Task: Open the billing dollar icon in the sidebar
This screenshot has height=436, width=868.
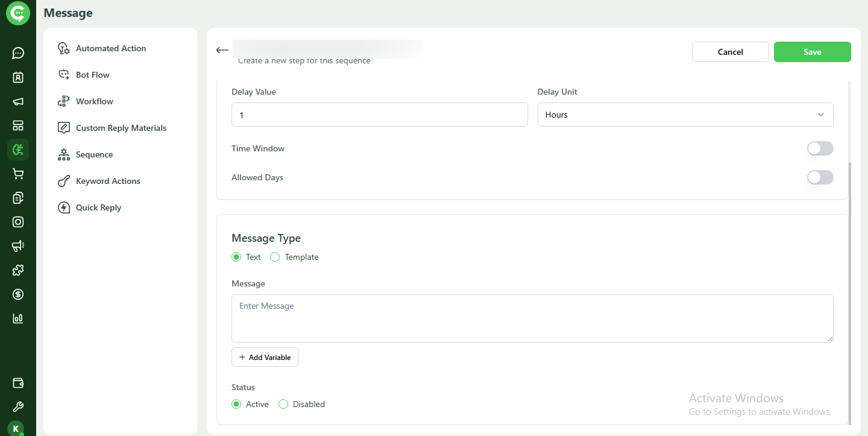Action: (17, 294)
